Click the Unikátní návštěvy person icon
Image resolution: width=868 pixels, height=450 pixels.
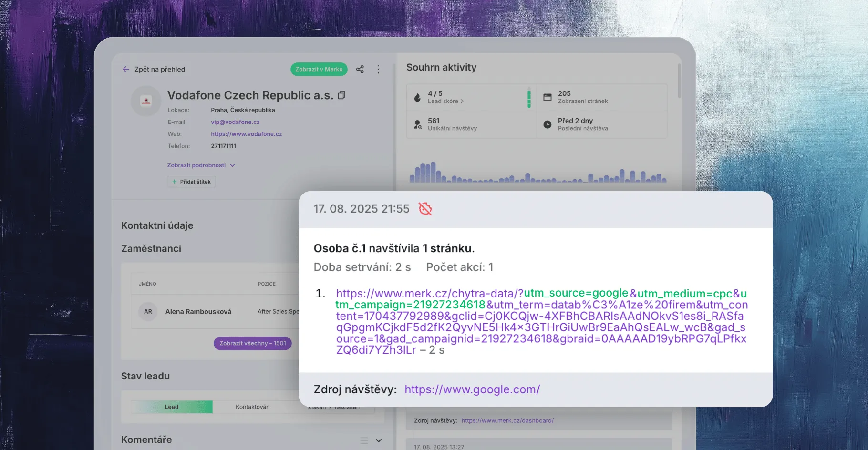click(x=417, y=124)
